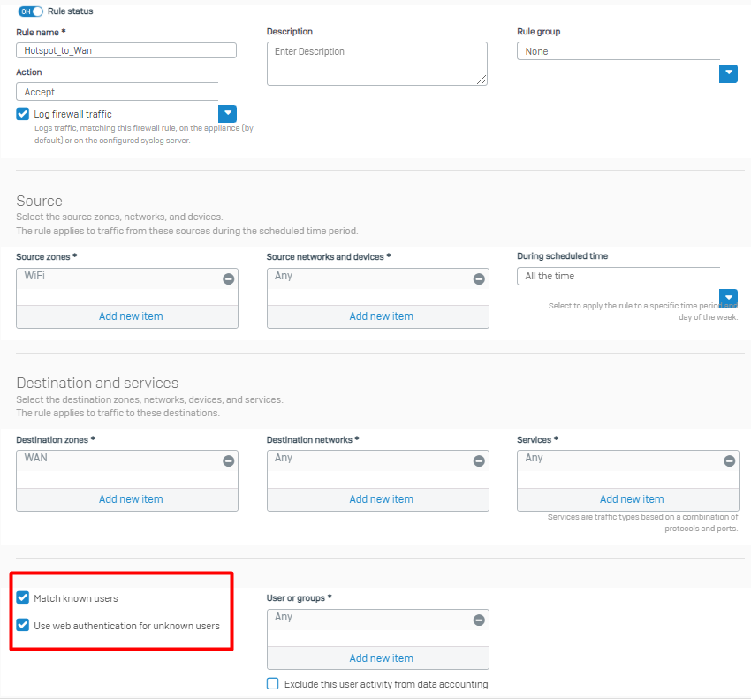Disable Match known users checkbox

point(23,598)
